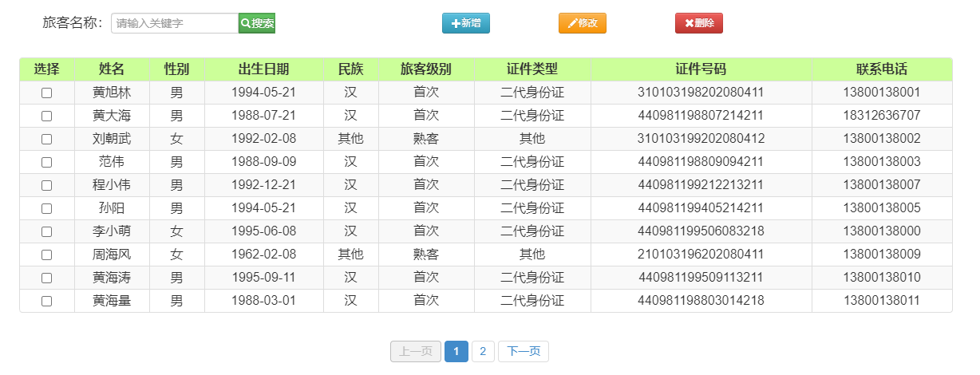Click the name 黄旭林
The width and height of the screenshot is (980, 375).
tap(112, 93)
